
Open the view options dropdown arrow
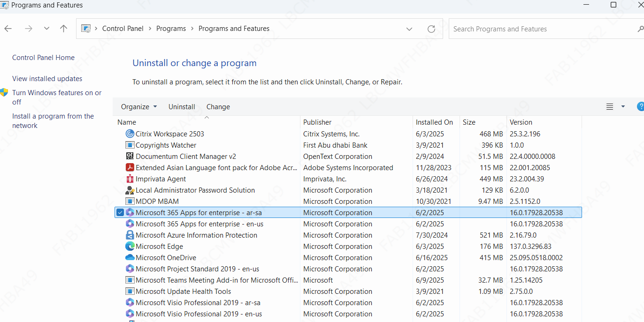pos(623,107)
